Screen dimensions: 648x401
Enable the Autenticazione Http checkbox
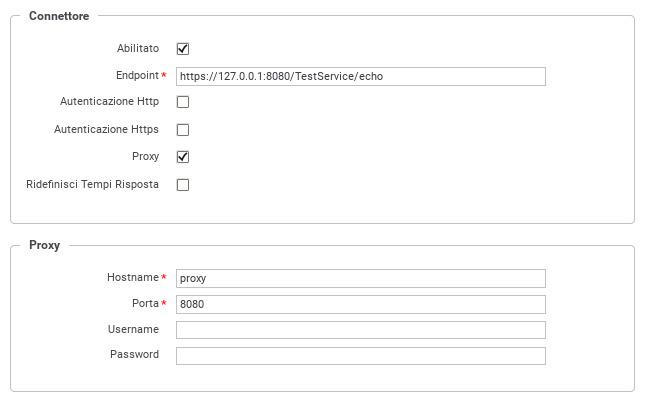183,102
